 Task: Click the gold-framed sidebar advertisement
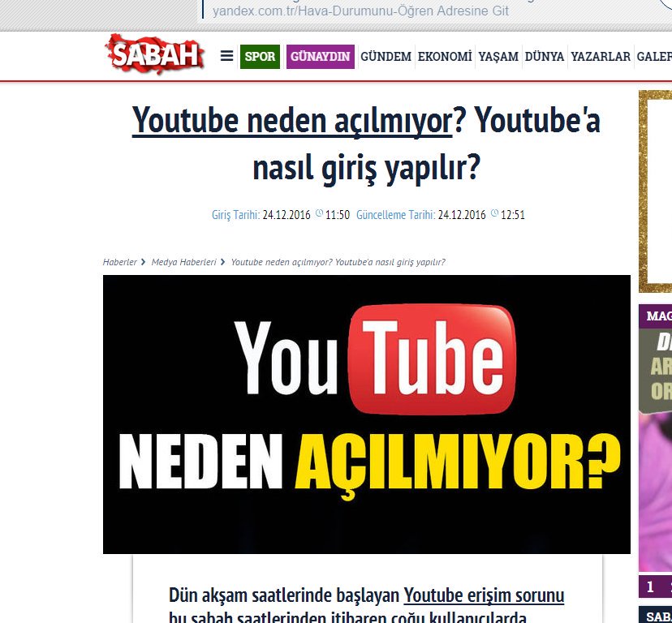[655, 191]
